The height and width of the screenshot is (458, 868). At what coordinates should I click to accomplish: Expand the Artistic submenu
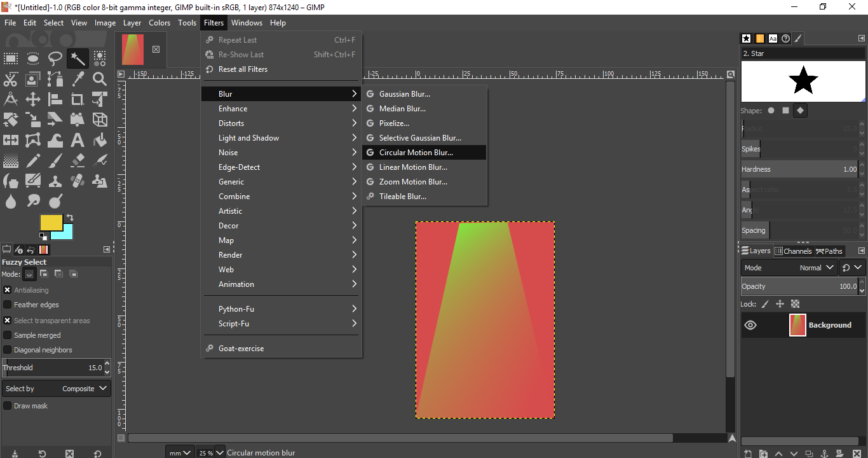[281, 211]
